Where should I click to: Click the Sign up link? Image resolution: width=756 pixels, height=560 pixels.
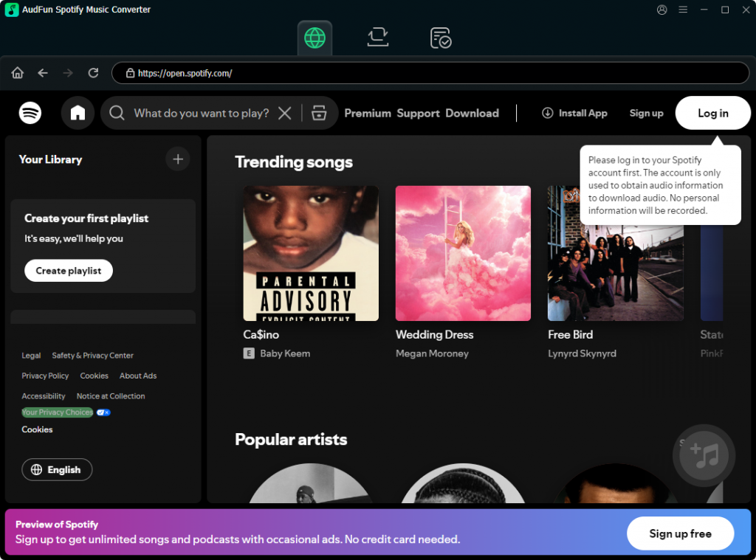coord(646,113)
